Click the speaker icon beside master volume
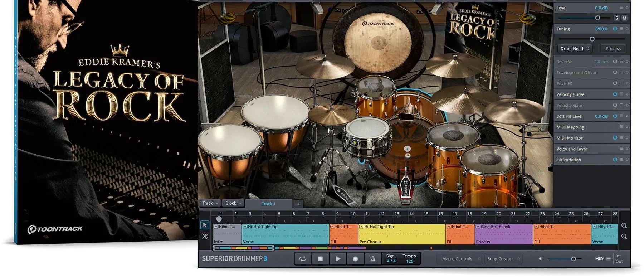This screenshot has width=644, height=277. coord(540,259)
